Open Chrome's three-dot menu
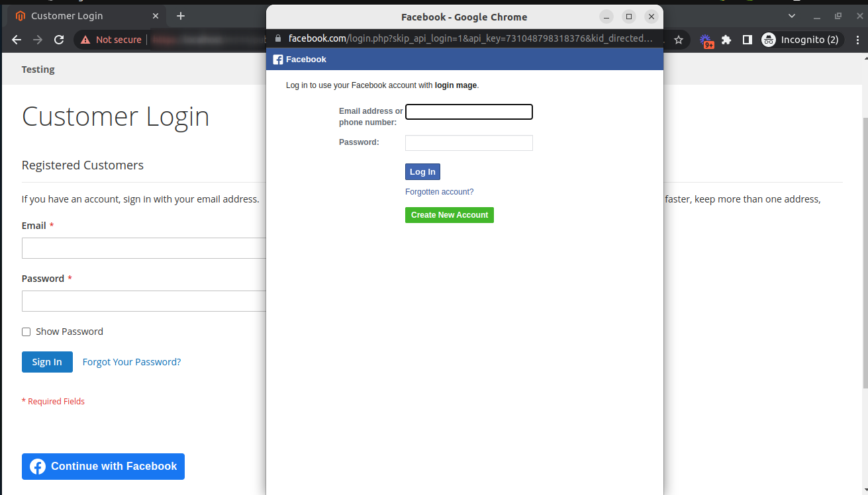The width and height of the screenshot is (868, 495). point(857,40)
